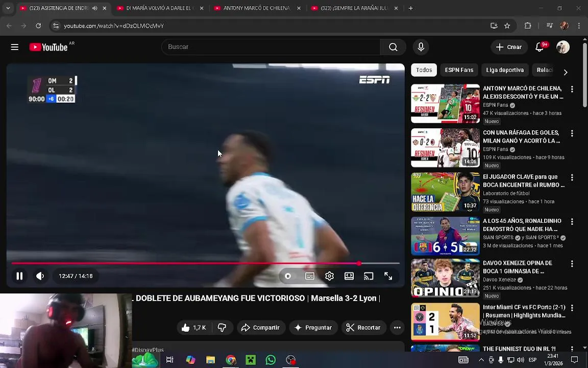Open Task View on taskbar
Viewport: 588px width, 368px height.
pyautogui.click(x=170, y=360)
